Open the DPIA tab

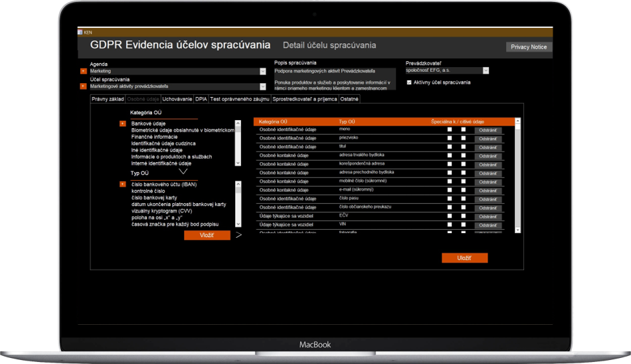click(201, 99)
